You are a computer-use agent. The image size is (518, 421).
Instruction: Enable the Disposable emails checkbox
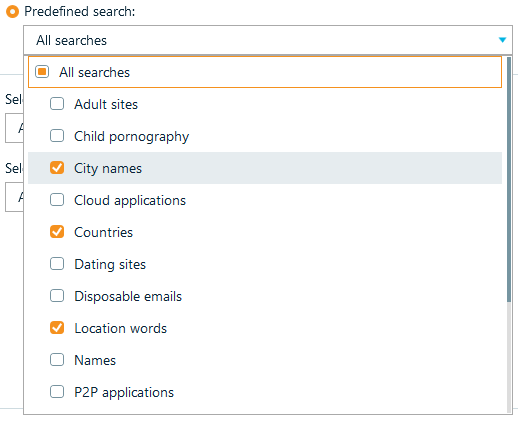[57, 296]
